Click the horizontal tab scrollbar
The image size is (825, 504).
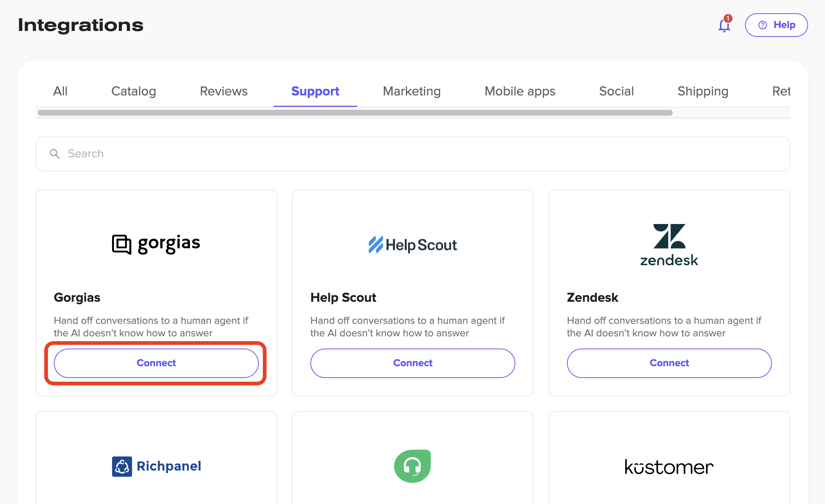tap(355, 113)
